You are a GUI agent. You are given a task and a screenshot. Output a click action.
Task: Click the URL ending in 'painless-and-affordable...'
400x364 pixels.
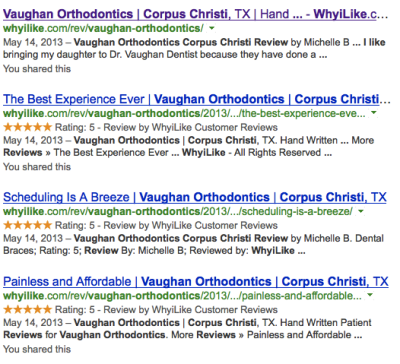(x=182, y=296)
